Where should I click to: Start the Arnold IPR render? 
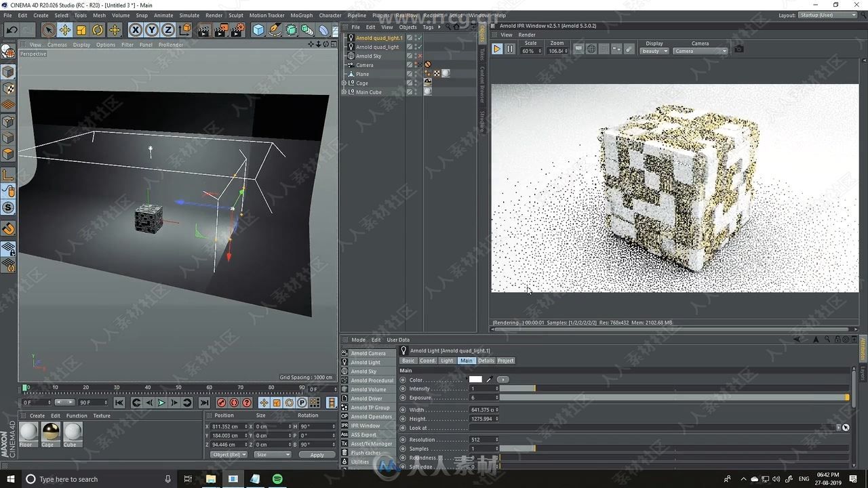(x=496, y=49)
